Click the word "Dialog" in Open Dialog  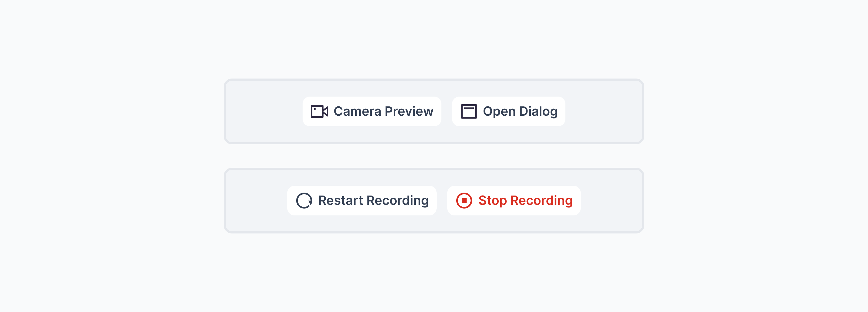[538, 111]
